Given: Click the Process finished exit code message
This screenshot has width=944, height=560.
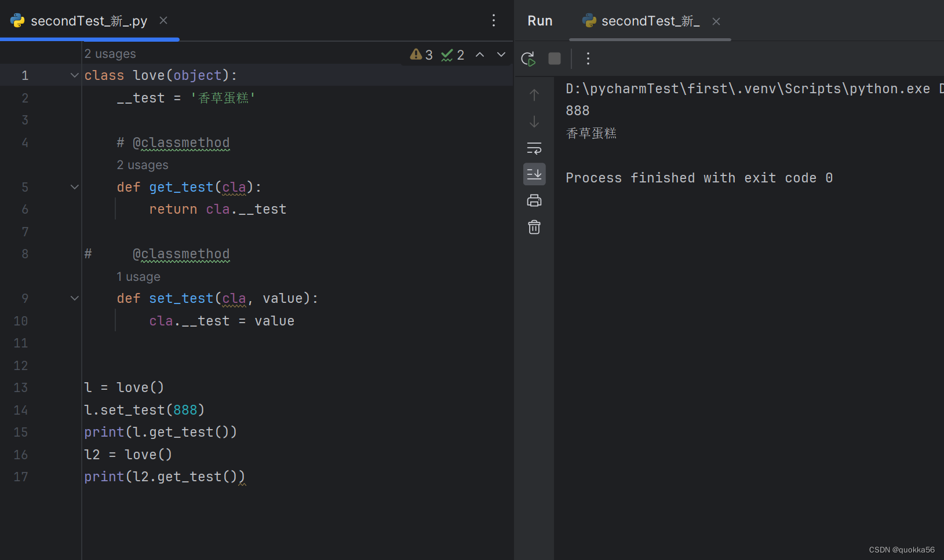Looking at the screenshot, I should point(699,178).
